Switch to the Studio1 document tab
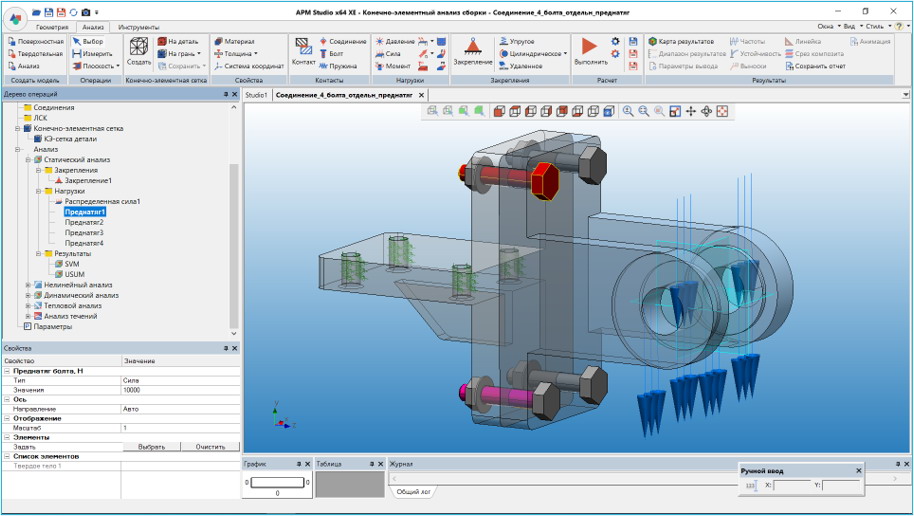914x516 pixels. pos(257,95)
